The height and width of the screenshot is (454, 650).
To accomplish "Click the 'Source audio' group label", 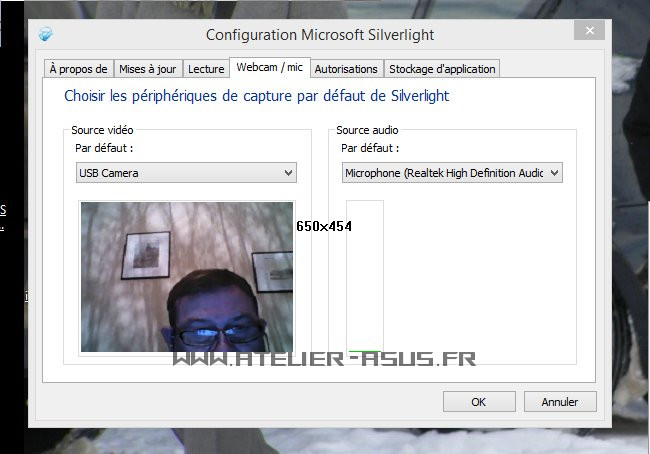I will (367, 130).
